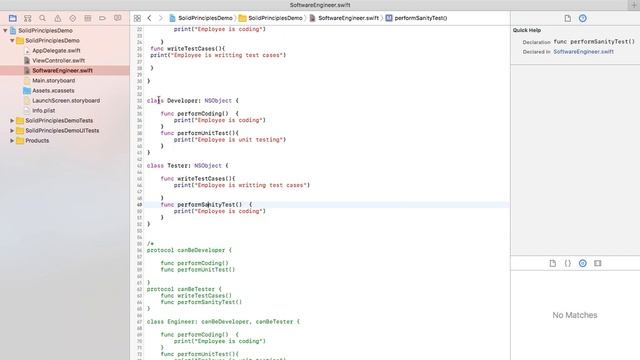Open the Symbol navigator
640x360 pixels.
pos(27,18)
